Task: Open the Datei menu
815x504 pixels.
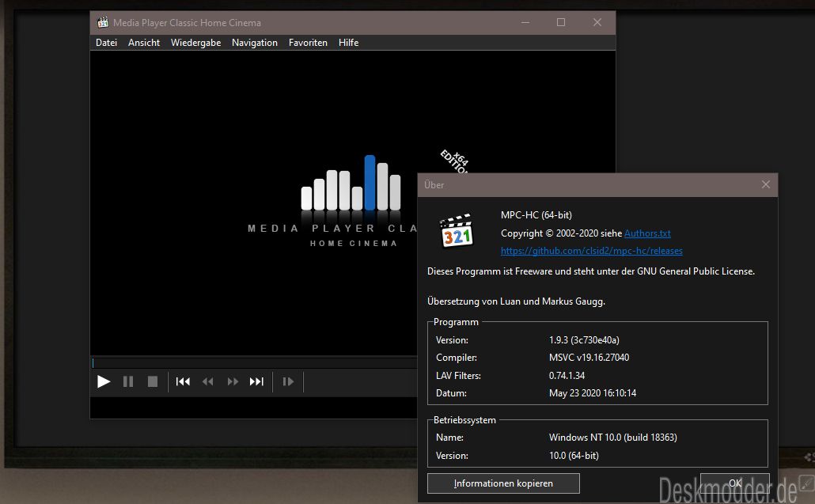Action: tap(106, 43)
